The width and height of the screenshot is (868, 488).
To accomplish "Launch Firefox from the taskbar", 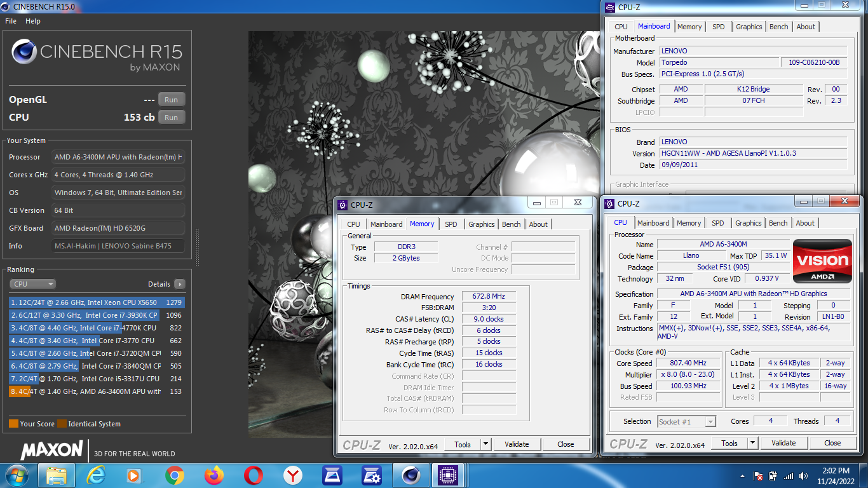I will [214, 475].
